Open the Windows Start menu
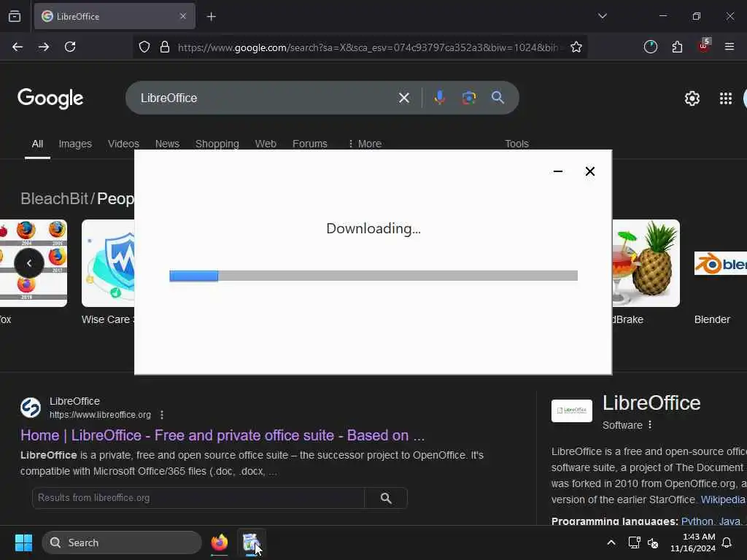This screenshot has width=747, height=560. tap(23, 542)
